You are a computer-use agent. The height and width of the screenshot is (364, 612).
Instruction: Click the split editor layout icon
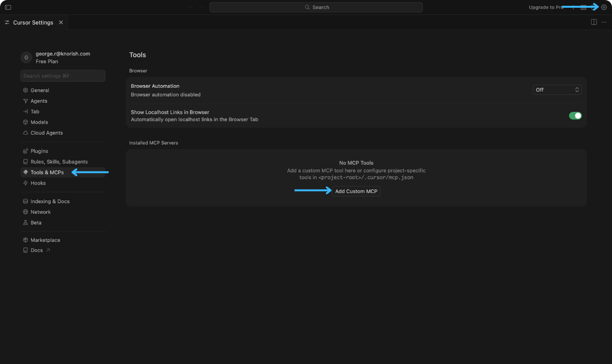click(594, 22)
